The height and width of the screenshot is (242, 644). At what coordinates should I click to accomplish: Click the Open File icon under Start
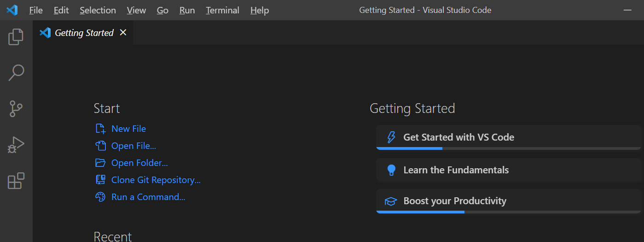click(x=100, y=146)
